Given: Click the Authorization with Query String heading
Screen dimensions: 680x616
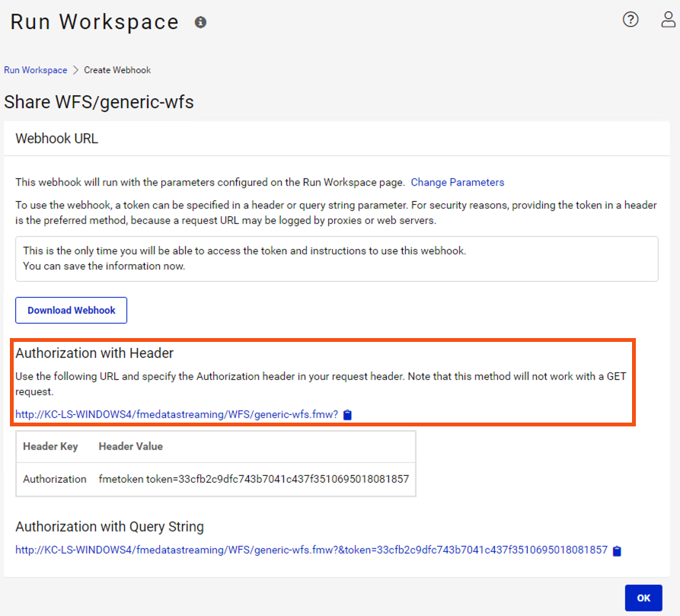Looking at the screenshot, I should pyautogui.click(x=109, y=526).
